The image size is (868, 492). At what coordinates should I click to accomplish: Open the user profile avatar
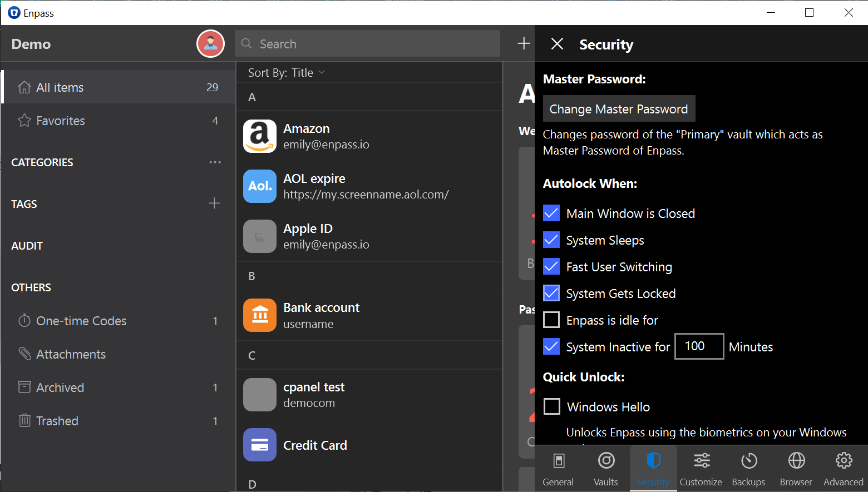210,43
